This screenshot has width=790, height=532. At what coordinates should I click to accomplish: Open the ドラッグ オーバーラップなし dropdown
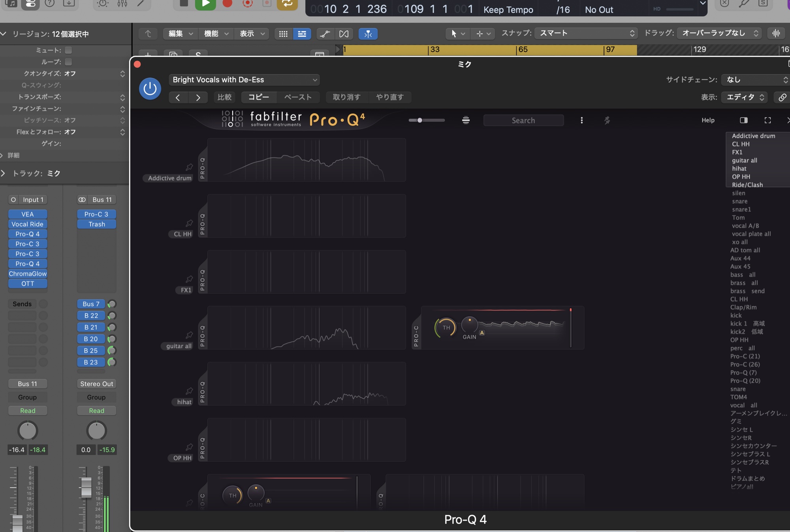720,34
